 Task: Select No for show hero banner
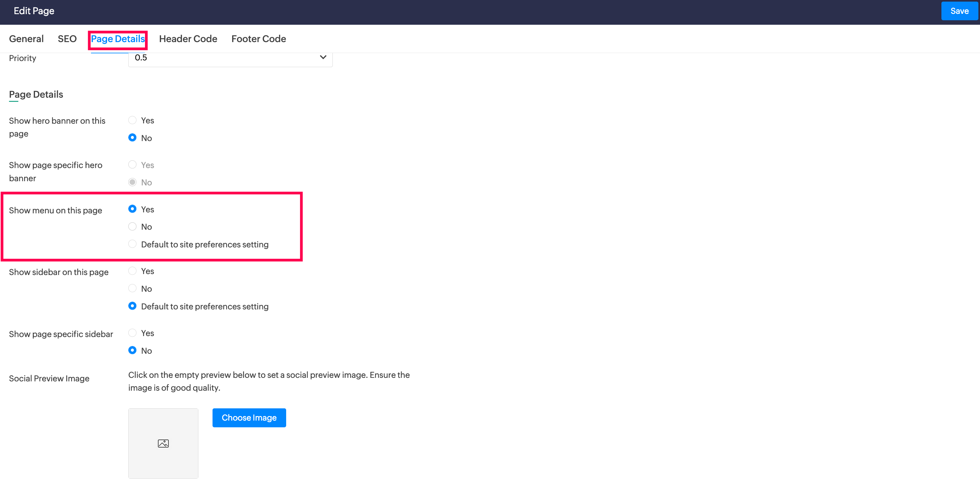(x=132, y=138)
